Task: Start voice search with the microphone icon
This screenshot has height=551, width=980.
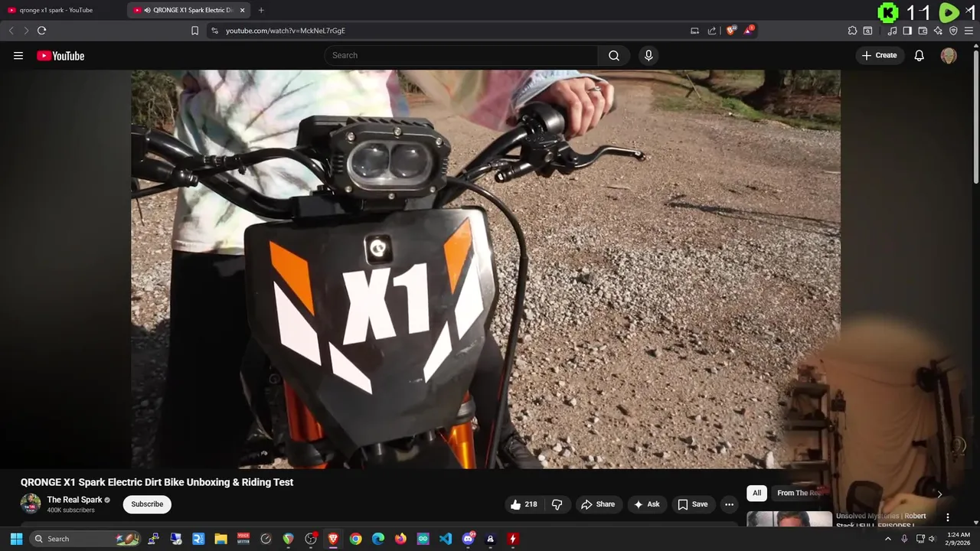Action: click(648, 55)
